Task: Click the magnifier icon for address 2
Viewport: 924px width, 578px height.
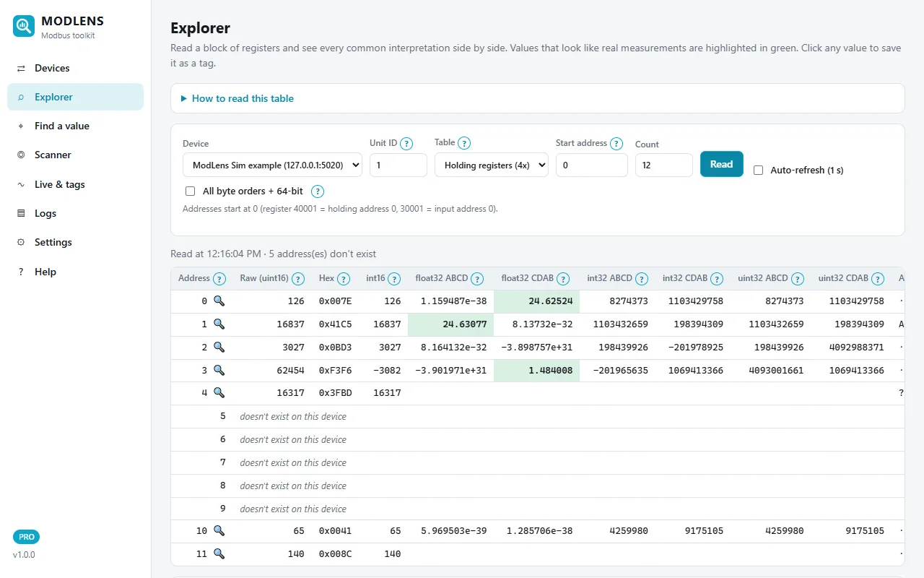Action: pyautogui.click(x=219, y=347)
